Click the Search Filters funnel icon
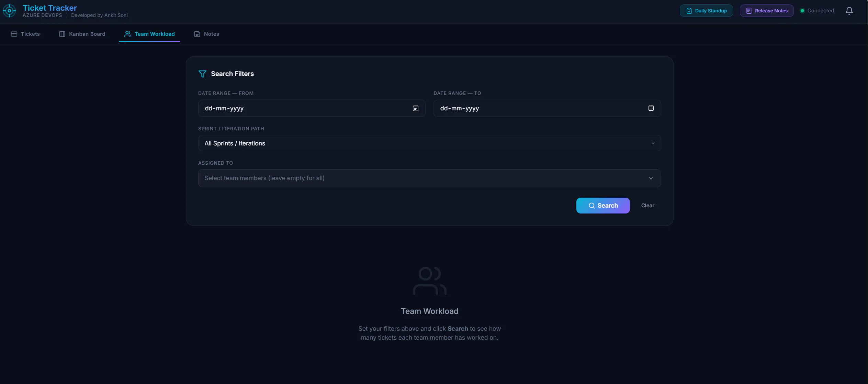This screenshot has height=384, width=868. (x=202, y=74)
